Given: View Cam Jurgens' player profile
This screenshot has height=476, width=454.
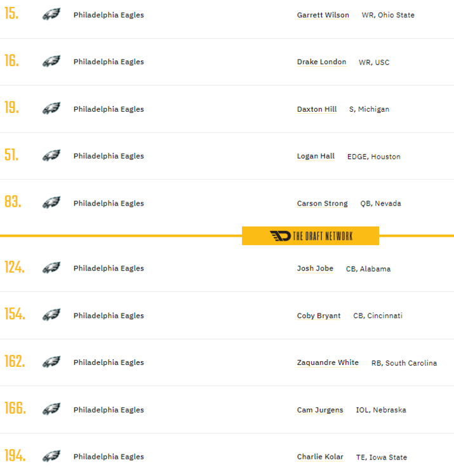Looking at the screenshot, I should coord(320,410).
